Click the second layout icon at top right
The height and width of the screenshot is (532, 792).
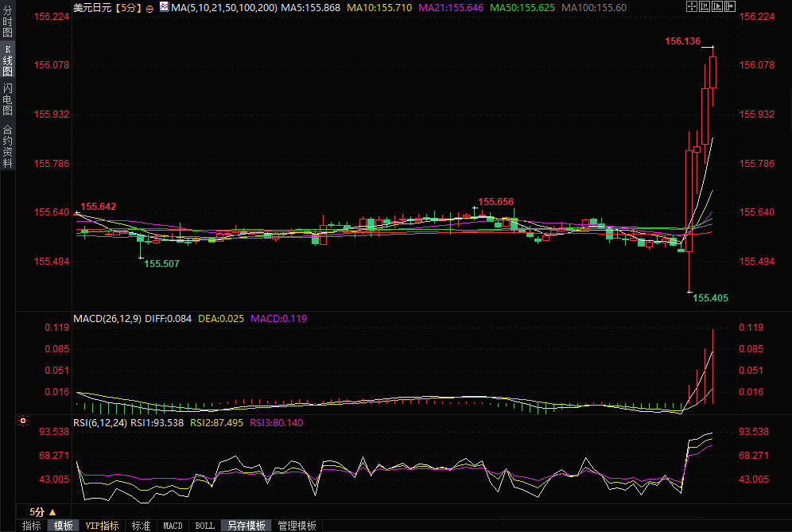705,7
